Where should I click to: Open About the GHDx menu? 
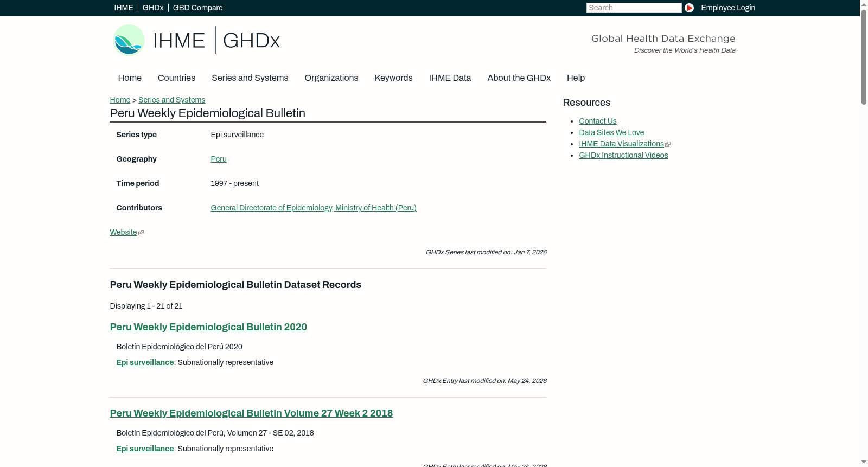tap(519, 78)
